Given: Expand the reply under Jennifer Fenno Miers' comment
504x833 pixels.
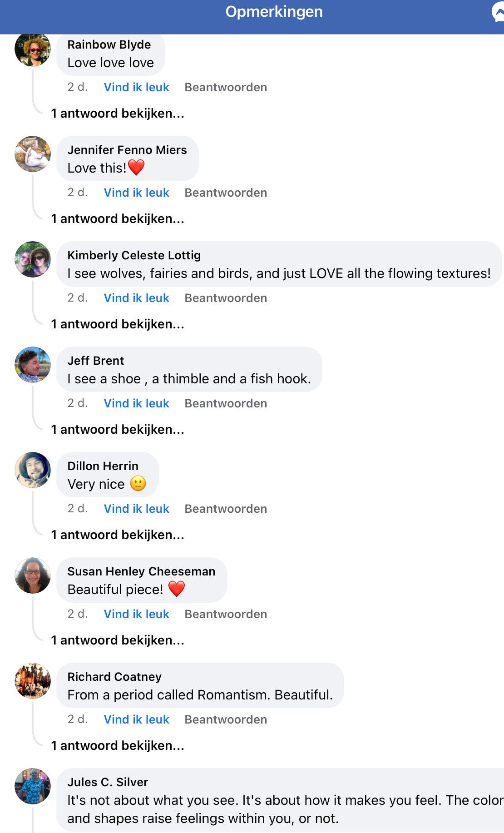Looking at the screenshot, I should click(118, 219).
